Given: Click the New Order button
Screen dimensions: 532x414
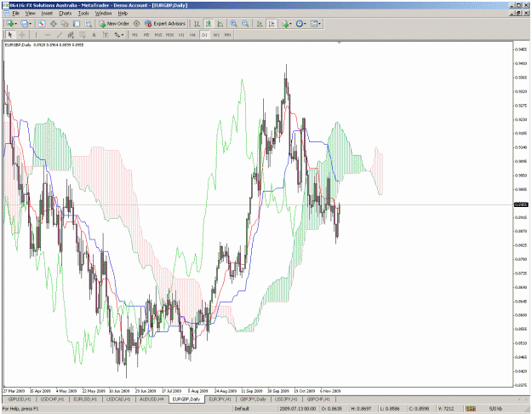Looking at the screenshot, I should pyautogui.click(x=114, y=24).
